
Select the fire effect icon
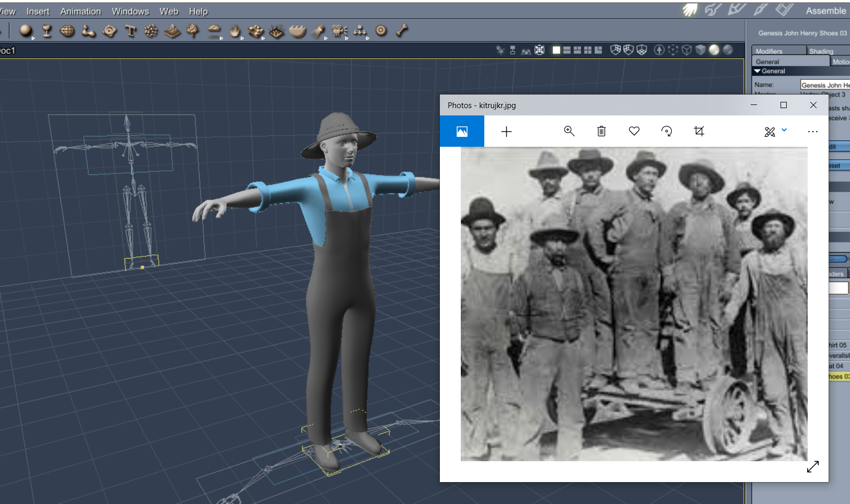point(235,31)
